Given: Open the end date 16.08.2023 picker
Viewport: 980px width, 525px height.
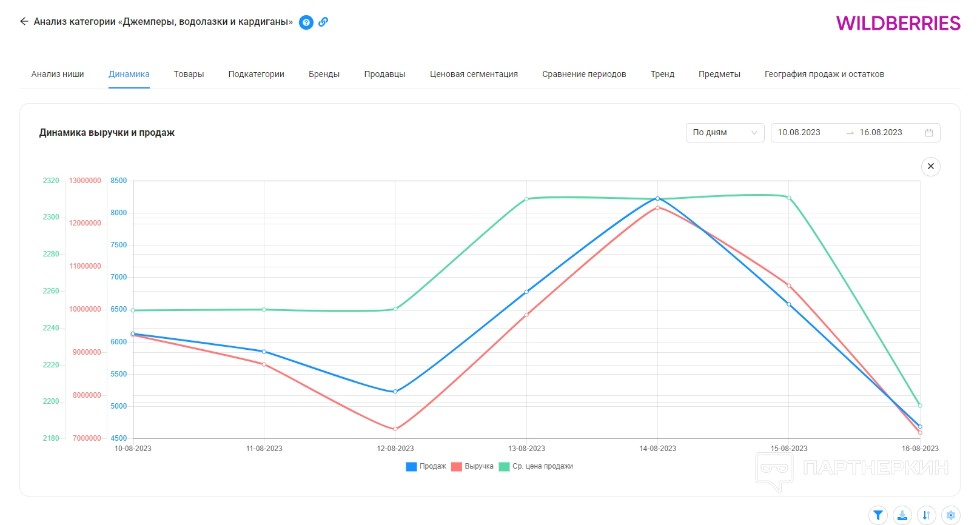Looking at the screenshot, I should click(881, 133).
